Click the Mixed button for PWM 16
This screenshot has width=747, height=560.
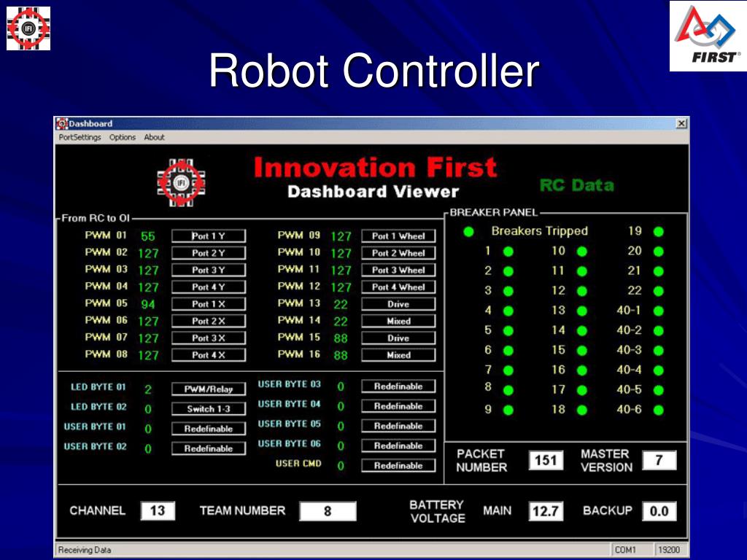[x=398, y=355]
